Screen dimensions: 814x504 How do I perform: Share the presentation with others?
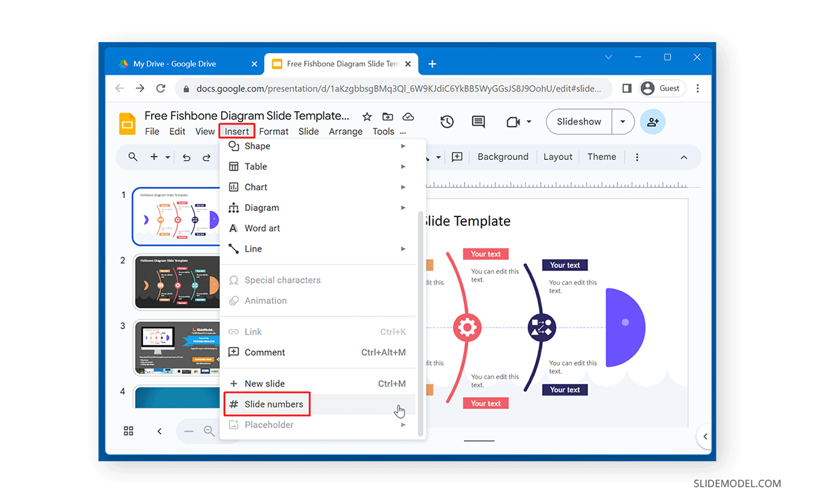pos(653,122)
